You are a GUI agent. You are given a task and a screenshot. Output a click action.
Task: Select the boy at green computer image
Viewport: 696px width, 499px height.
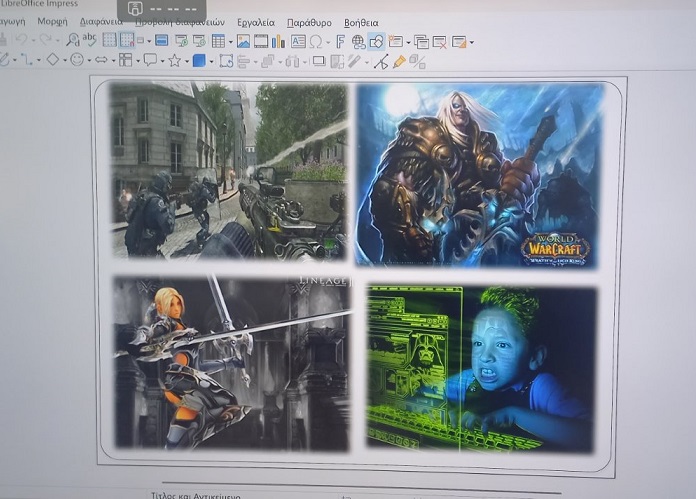[x=480, y=368]
